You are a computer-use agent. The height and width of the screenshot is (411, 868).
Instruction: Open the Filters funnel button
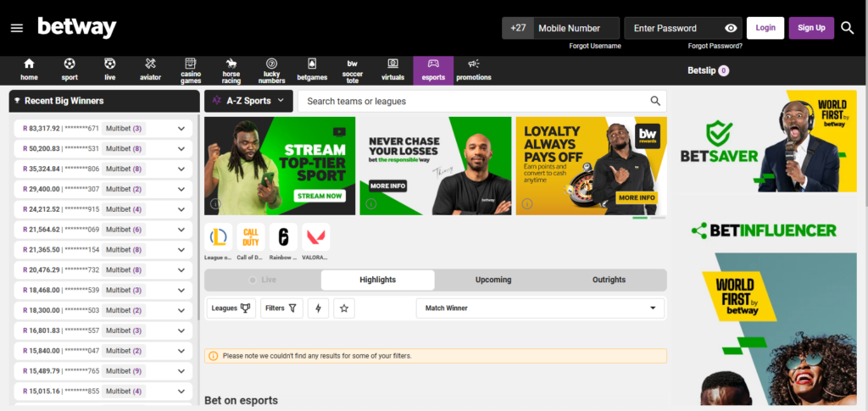pos(281,308)
